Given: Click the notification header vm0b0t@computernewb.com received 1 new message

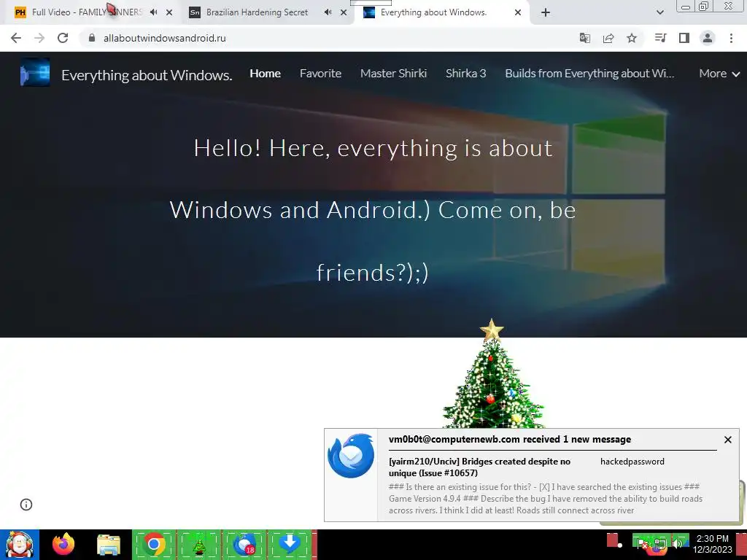Looking at the screenshot, I should (510, 440).
